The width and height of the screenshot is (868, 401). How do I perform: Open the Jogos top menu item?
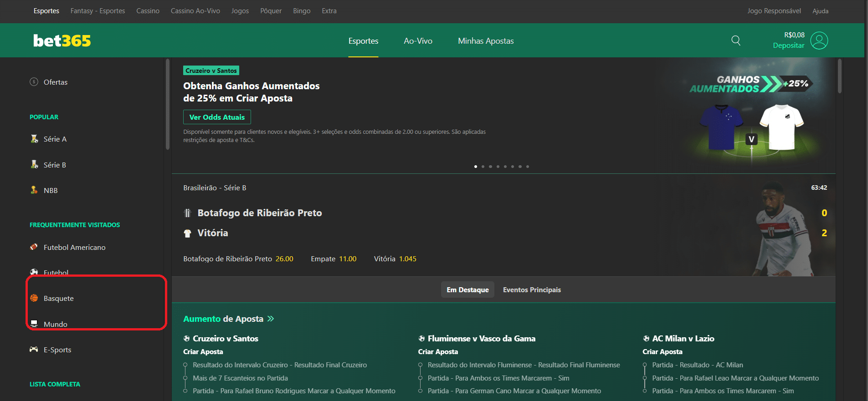click(240, 11)
